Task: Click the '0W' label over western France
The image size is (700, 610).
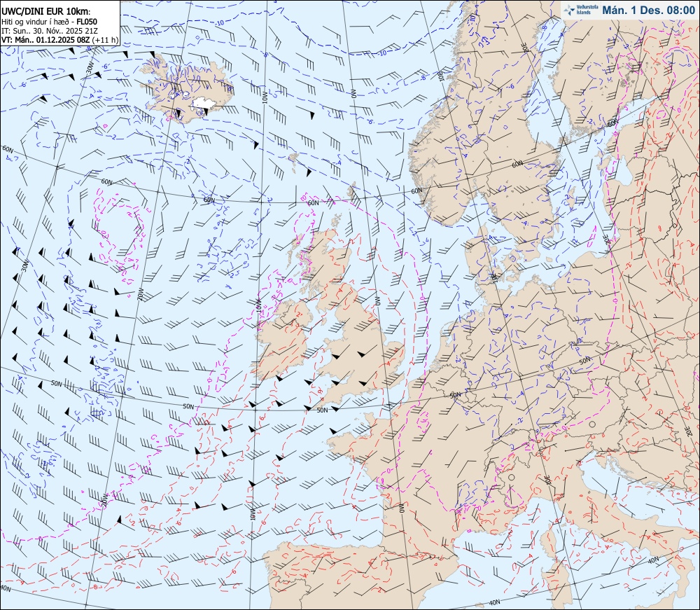Action: pos(400,508)
